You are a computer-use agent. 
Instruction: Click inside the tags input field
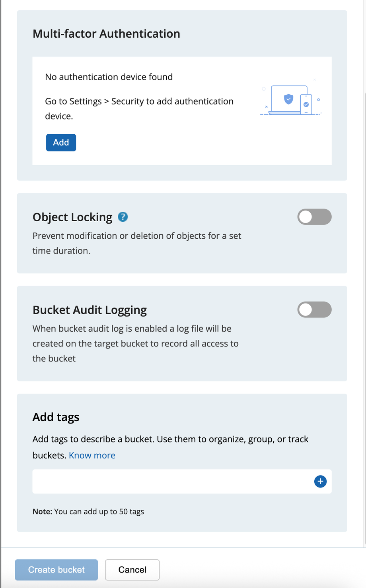(x=182, y=482)
